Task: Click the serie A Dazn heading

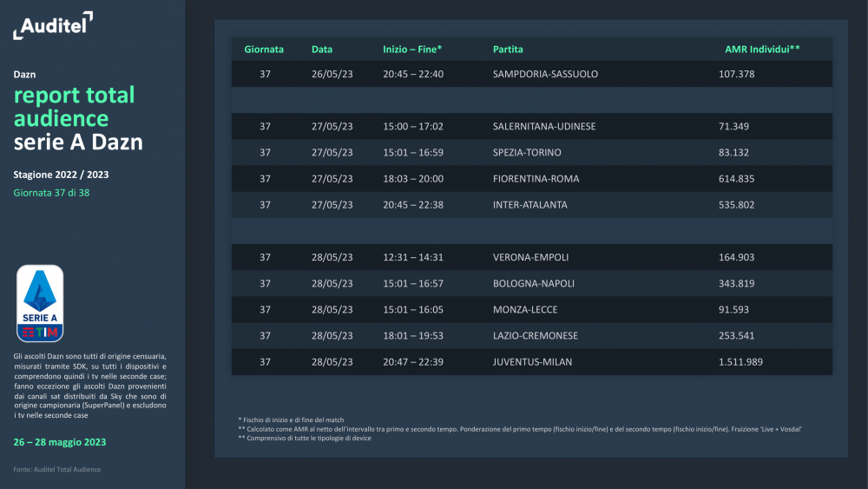Action: coord(78,142)
